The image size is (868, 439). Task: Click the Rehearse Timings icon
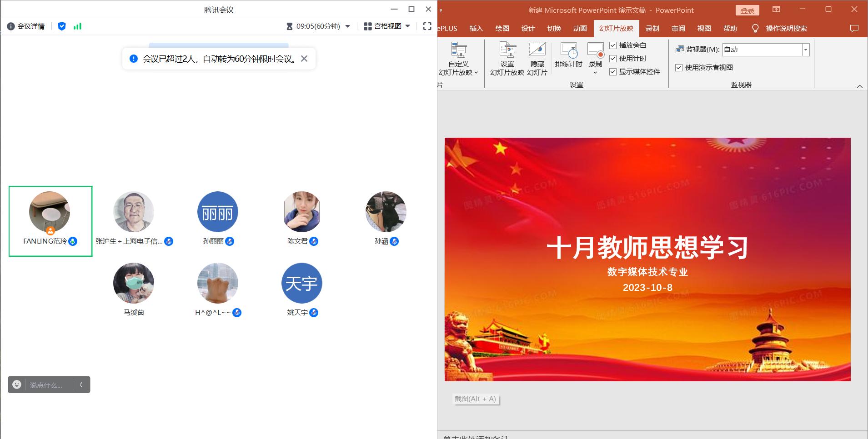(x=568, y=50)
